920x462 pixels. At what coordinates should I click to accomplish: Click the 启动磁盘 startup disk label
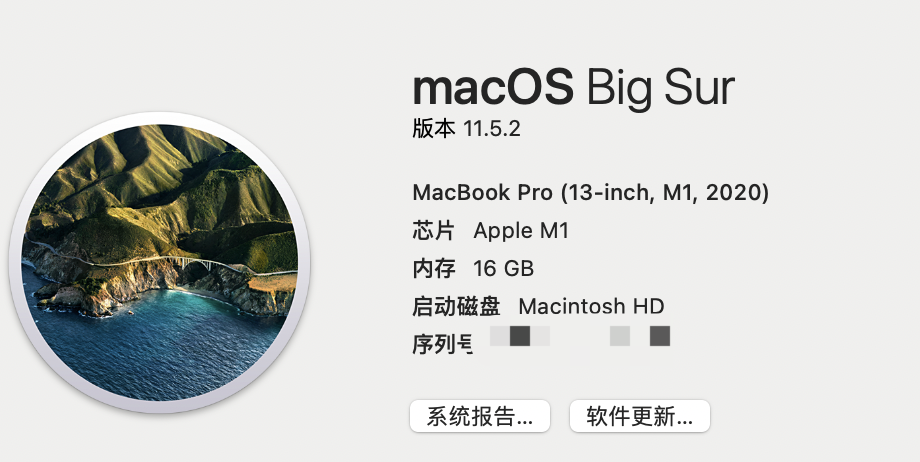[456, 306]
